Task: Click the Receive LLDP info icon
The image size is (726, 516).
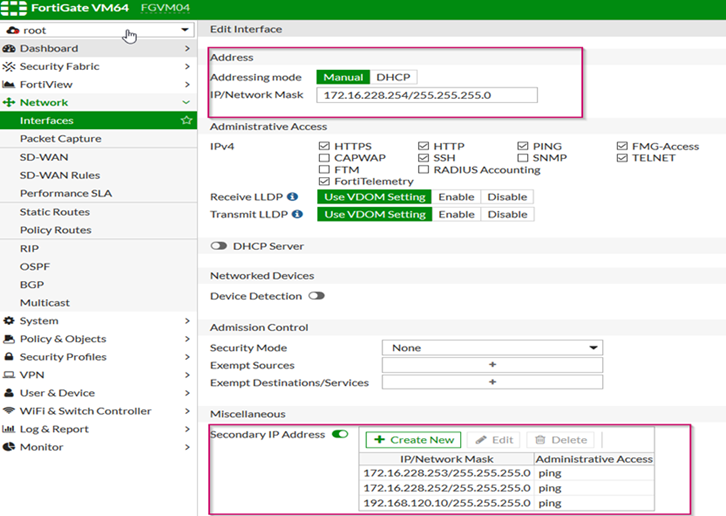Action: pos(293,197)
